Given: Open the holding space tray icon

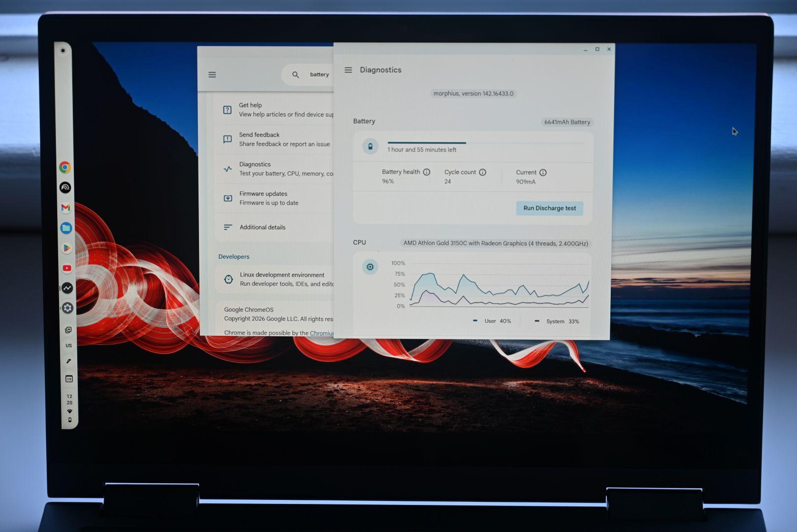Looking at the screenshot, I should point(68,330).
